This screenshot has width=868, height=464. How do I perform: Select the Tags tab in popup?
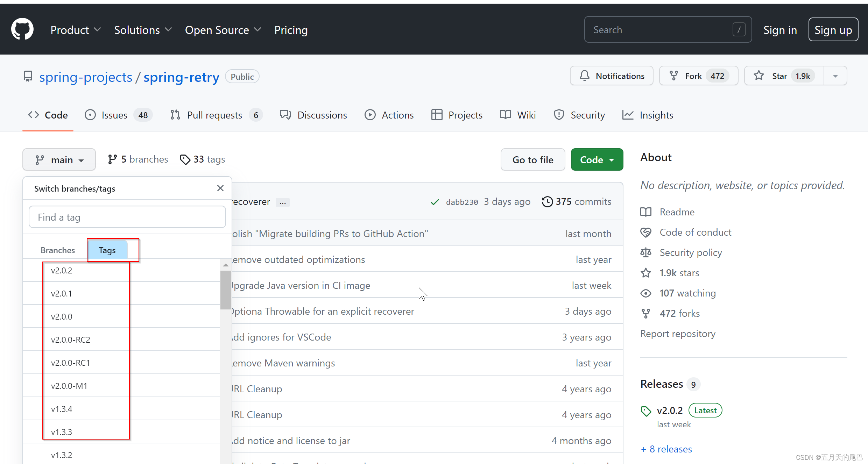pos(107,250)
